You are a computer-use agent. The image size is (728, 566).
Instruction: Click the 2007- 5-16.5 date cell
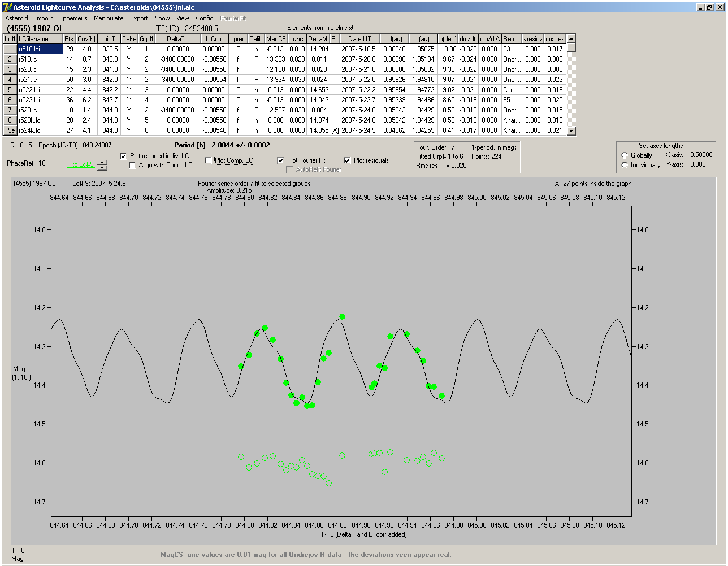359,49
